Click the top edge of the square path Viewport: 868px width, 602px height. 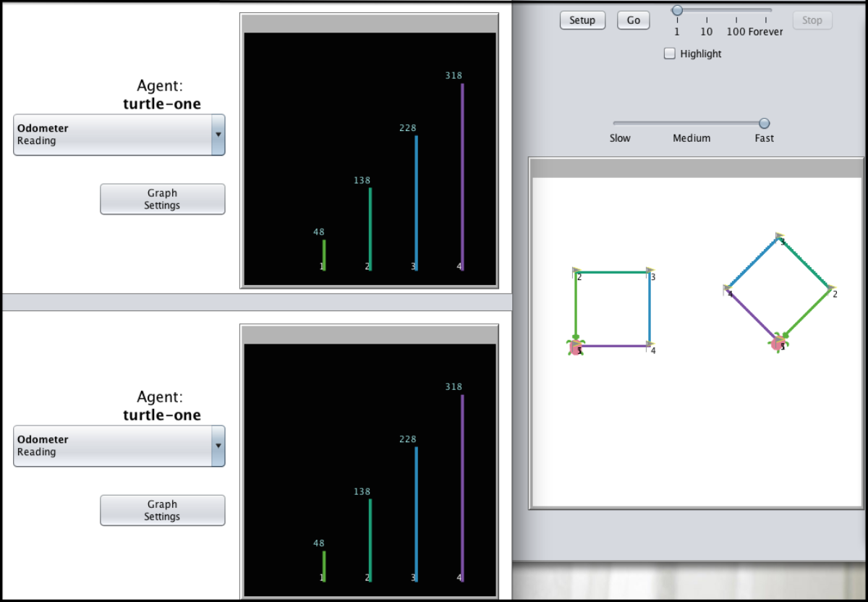pos(613,272)
